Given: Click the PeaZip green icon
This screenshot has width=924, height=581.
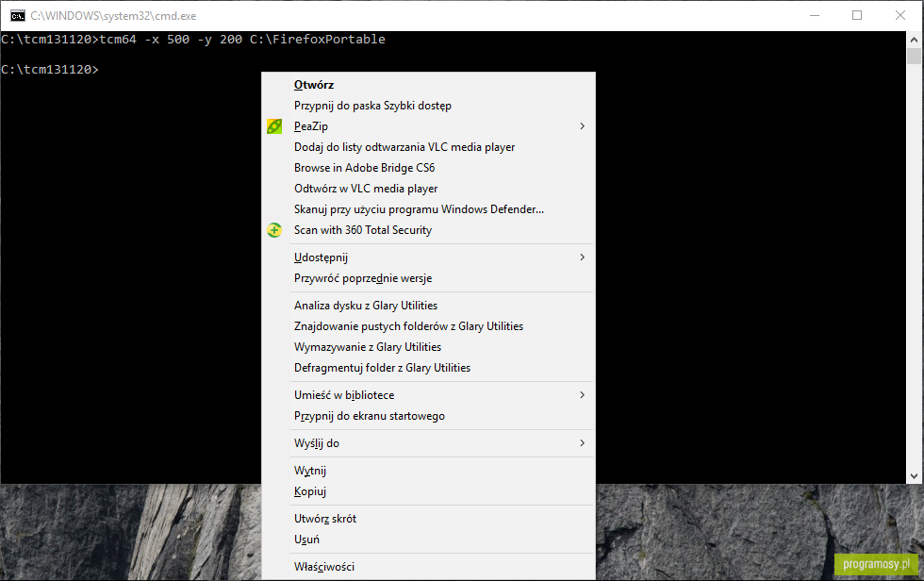Looking at the screenshot, I should [274, 126].
